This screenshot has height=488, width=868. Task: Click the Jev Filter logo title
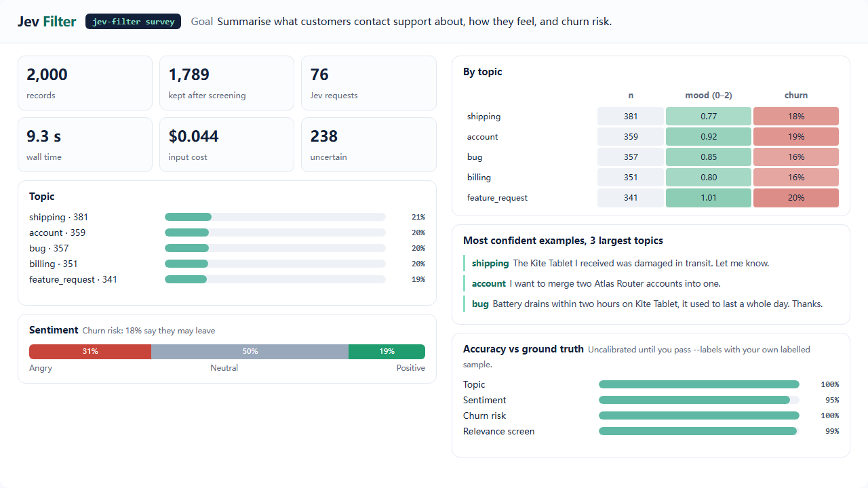point(47,22)
